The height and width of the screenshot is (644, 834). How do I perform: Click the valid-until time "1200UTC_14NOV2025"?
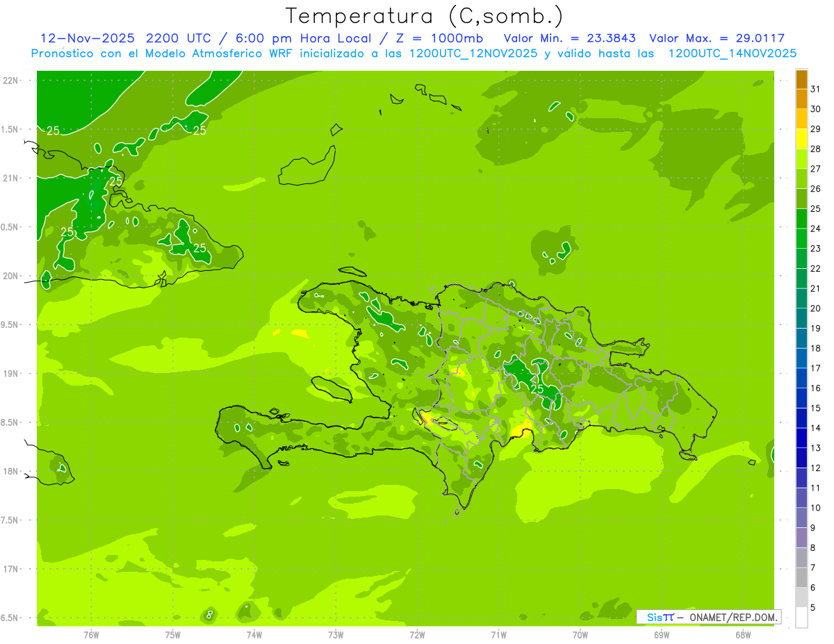click(x=733, y=53)
